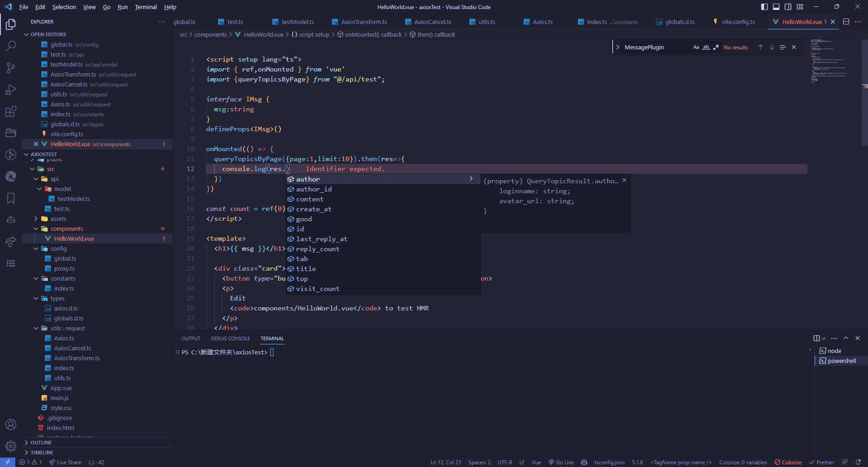
Task: Close the find widget
Action: point(794,47)
